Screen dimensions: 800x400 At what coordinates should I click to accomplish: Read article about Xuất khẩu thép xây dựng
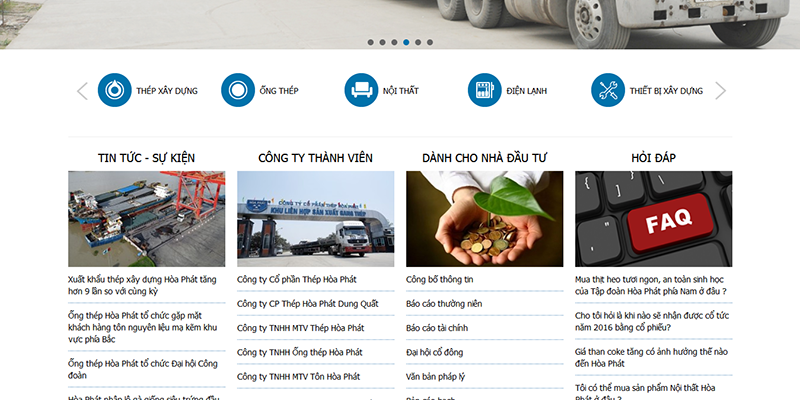coord(142,285)
